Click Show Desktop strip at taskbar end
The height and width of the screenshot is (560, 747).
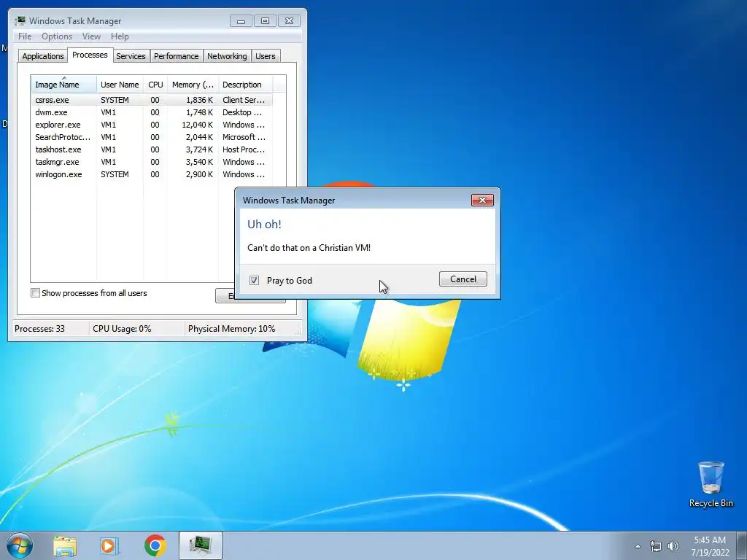click(742, 545)
